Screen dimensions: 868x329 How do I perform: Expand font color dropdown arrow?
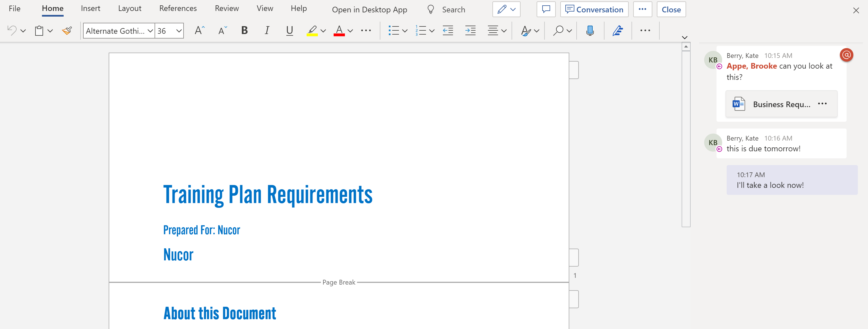point(350,31)
